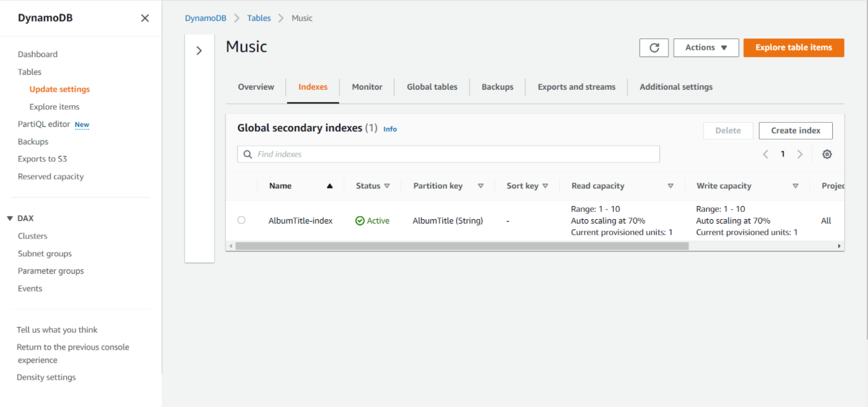Open Parameter groups link
Viewport: 868px width, 407px height.
(x=51, y=271)
